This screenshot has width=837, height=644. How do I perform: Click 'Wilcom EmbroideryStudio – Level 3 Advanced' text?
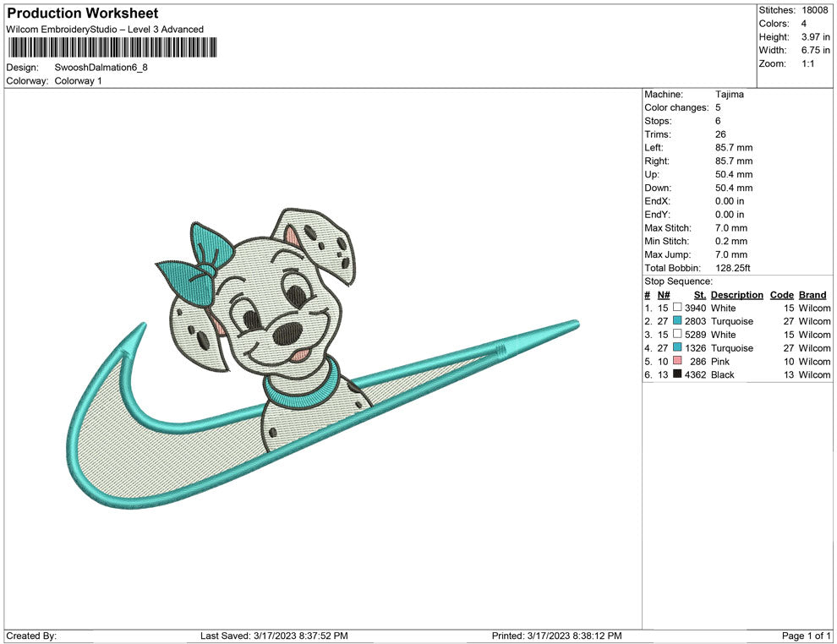pyautogui.click(x=105, y=30)
